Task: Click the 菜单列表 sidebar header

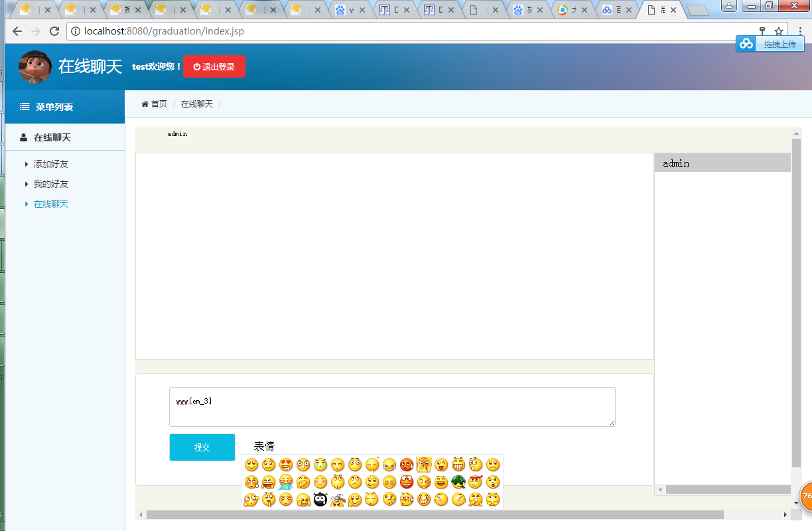Action: tap(65, 107)
